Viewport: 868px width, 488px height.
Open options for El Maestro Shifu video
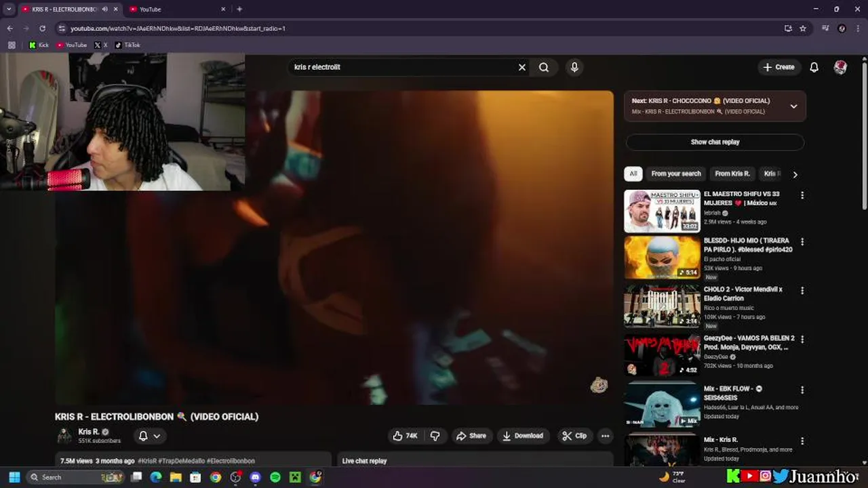[802, 195]
